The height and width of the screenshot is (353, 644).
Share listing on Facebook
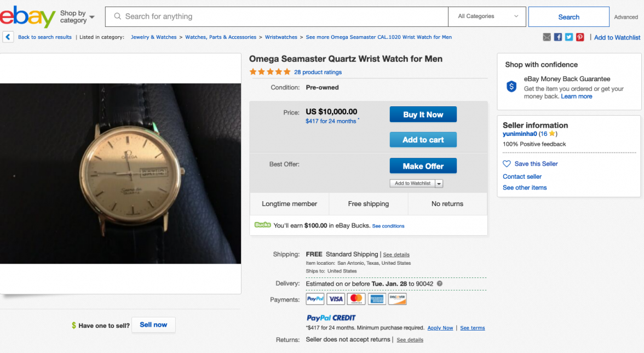(x=558, y=37)
